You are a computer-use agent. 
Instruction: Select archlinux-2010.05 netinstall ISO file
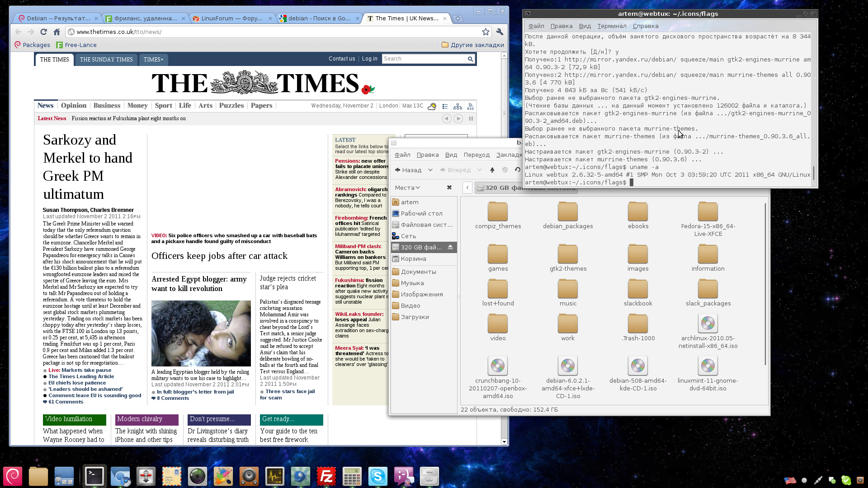pos(708,332)
